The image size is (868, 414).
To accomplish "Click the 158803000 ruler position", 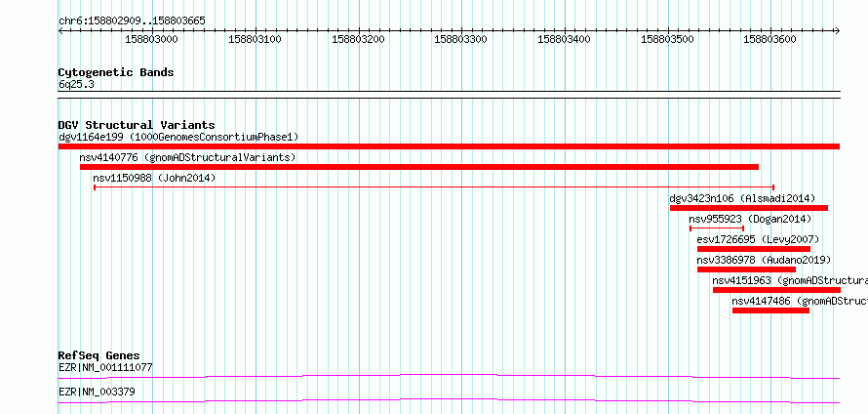I will [152, 39].
